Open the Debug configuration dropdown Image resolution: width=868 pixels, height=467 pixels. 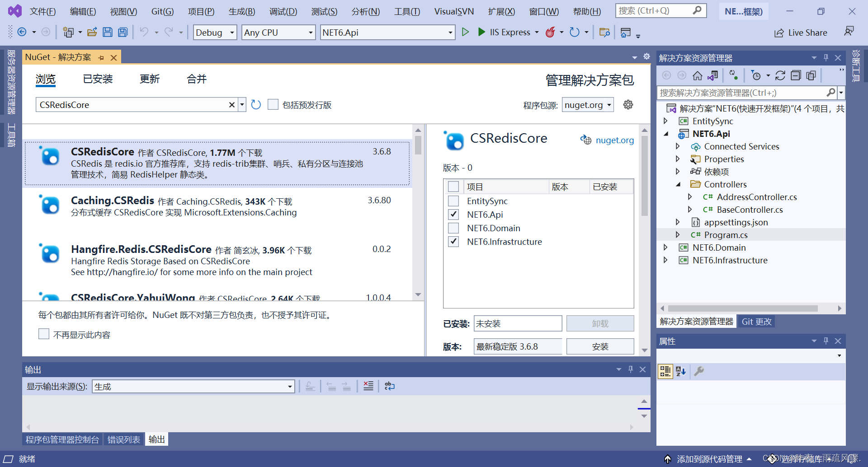coord(215,33)
